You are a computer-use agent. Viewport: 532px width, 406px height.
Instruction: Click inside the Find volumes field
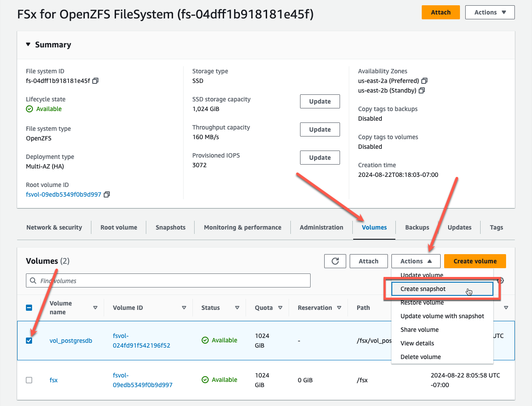[x=132, y=280]
